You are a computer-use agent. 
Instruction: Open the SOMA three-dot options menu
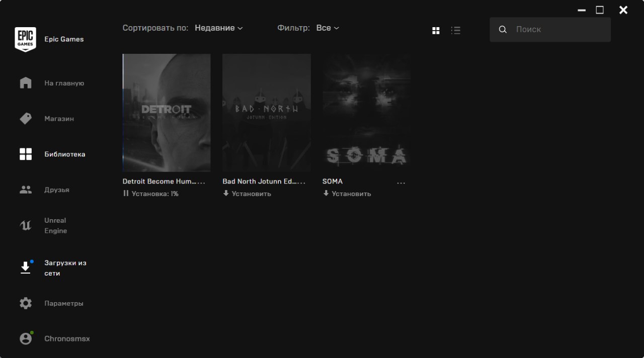point(401,183)
